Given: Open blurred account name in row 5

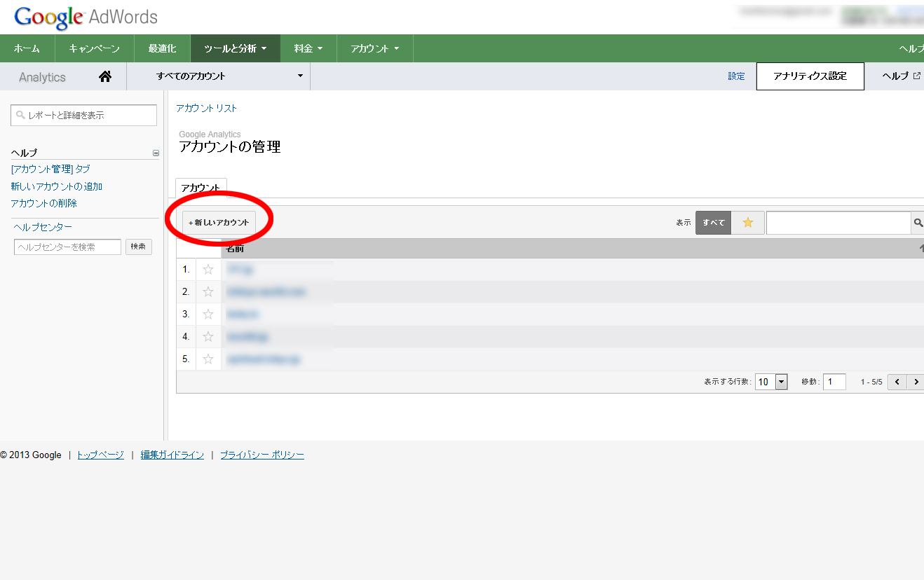Looking at the screenshot, I should (264, 359).
